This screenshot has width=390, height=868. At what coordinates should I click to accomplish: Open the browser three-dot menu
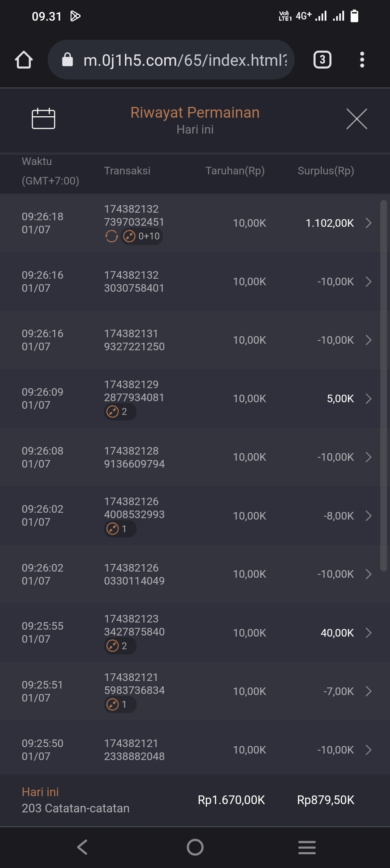click(x=362, y=60)
